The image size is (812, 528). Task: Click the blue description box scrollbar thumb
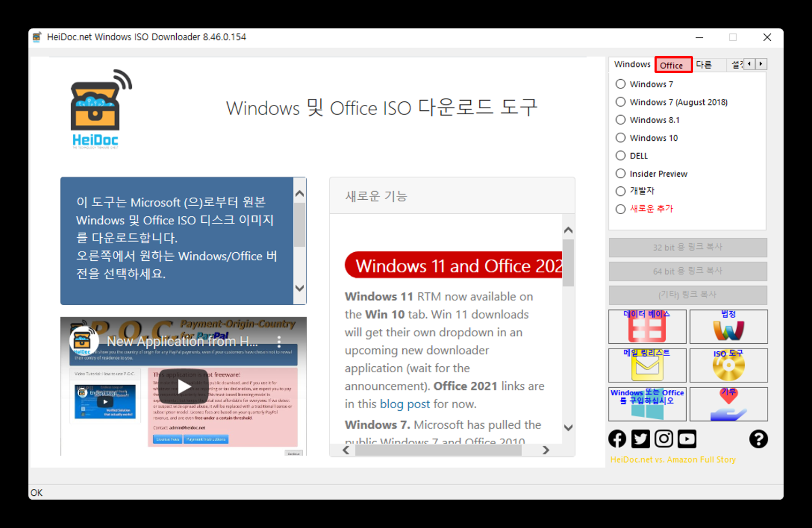[300, 225]
